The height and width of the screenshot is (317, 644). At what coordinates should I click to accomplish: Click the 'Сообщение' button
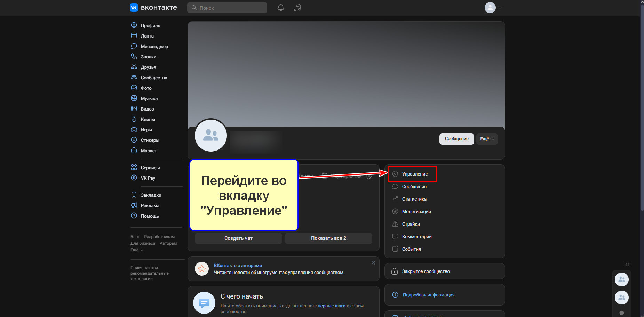click(x=456, y=139)
